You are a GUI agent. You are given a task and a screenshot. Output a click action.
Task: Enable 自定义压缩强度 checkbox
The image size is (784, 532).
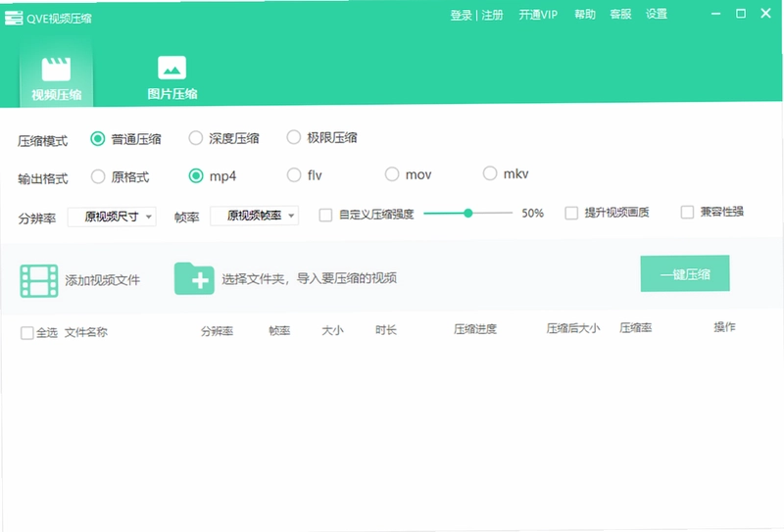[325, 215]
